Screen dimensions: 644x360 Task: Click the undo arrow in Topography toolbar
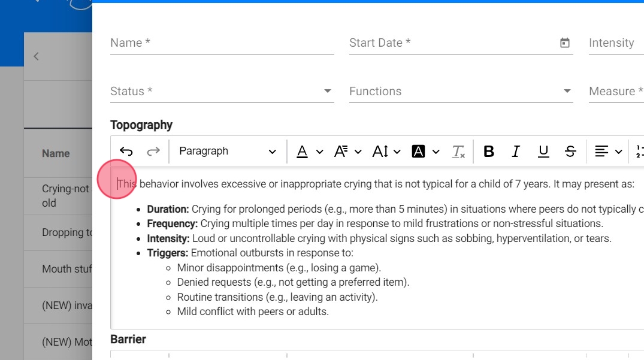(126, 152)
